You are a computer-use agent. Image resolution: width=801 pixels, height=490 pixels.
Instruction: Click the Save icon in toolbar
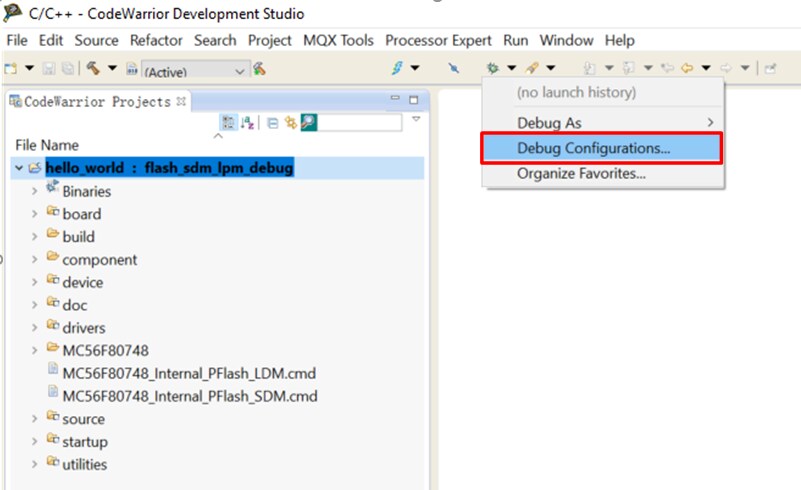click(50, 68)
